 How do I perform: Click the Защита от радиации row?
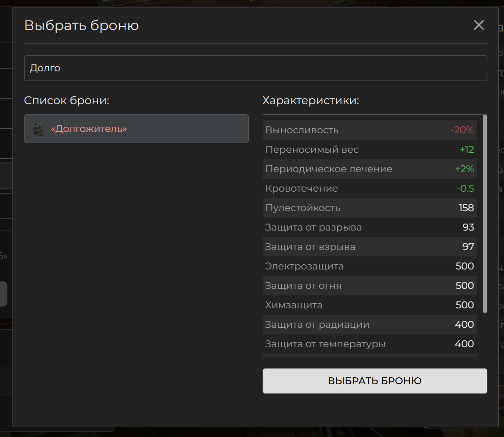pos(370,325)
